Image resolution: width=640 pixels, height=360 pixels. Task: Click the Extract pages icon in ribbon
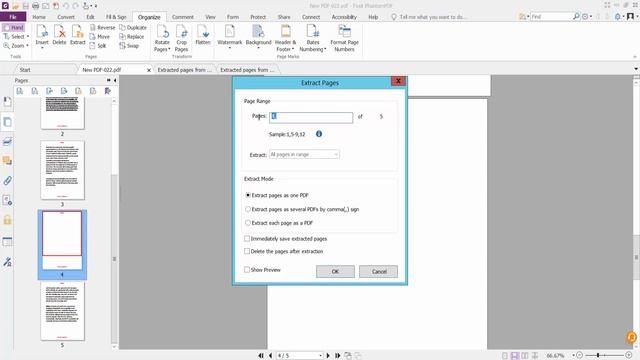coord(78,35)
